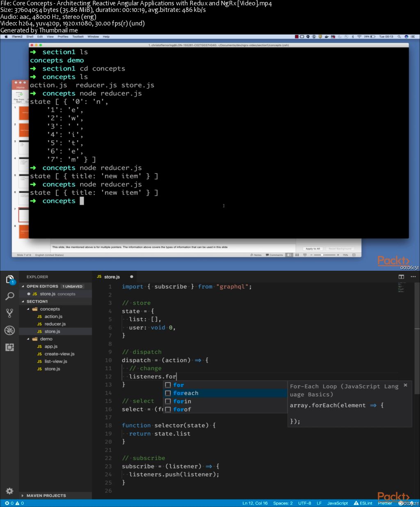Click the split editor icon
The image size is (420, 507).
(x=401, y=277)
